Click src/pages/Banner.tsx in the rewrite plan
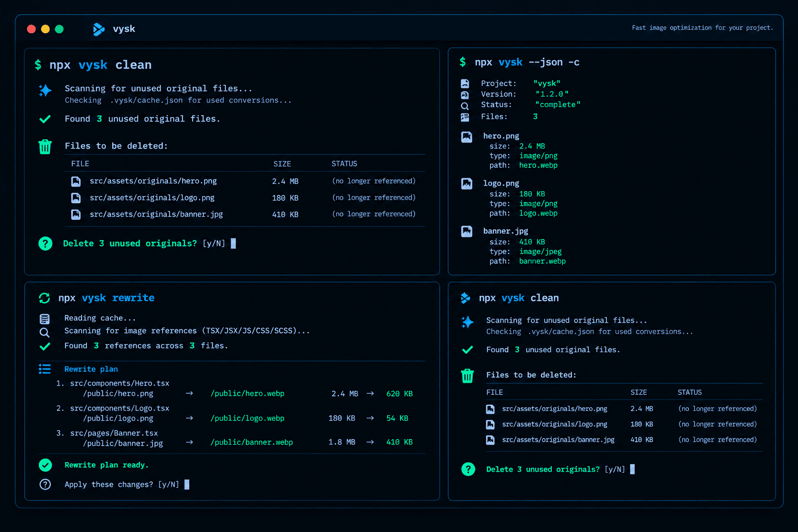The height and width of the screenshot is (532, 798). point(114,433)
